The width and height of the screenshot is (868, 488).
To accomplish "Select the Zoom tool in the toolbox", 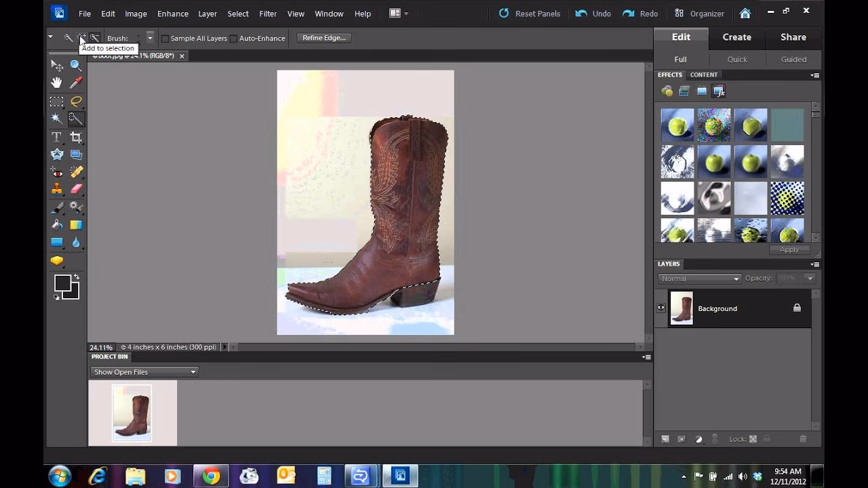I will click(x=76, y=66).
